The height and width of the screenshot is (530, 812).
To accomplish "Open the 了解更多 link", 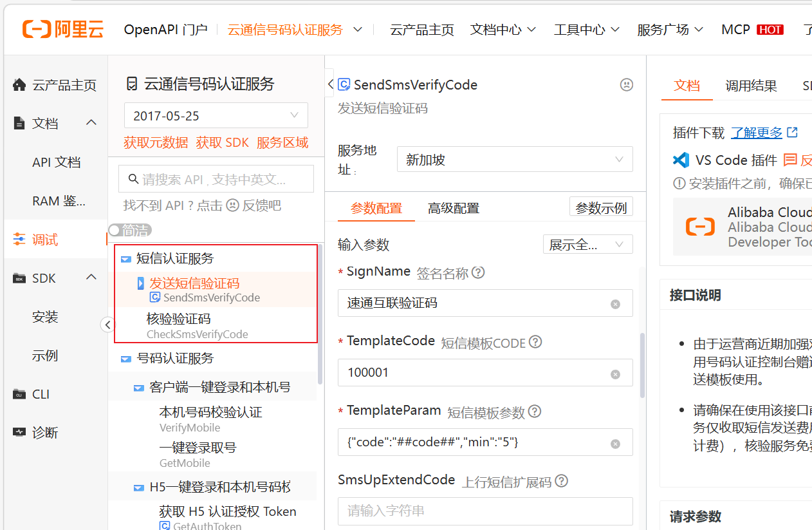I will (x=756, y=132).
